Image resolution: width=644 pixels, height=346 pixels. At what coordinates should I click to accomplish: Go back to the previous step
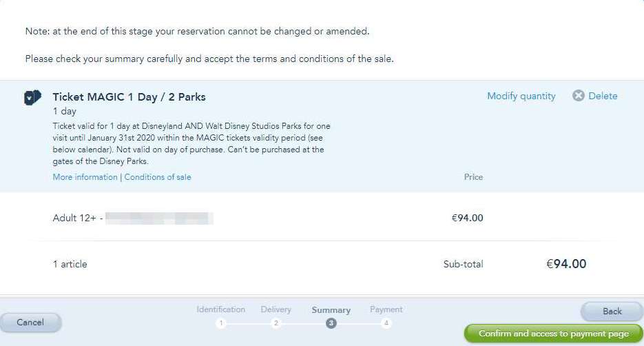612,312
